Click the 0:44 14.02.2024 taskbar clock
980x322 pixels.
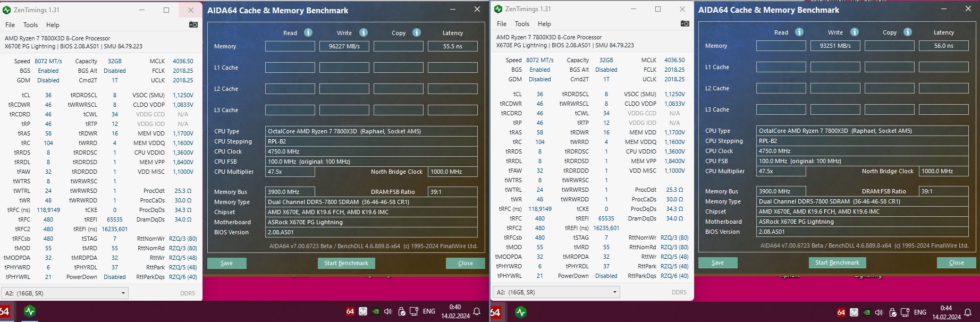click(x=947, y=312)
